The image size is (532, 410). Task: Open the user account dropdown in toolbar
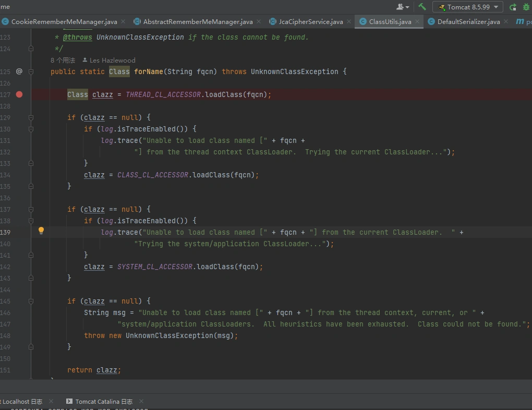point(403,7)
